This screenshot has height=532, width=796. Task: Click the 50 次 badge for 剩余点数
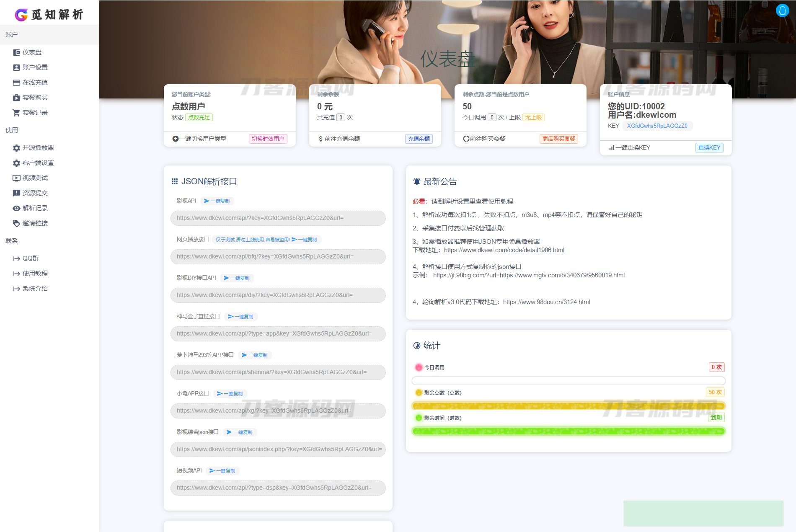pos(715,393)
